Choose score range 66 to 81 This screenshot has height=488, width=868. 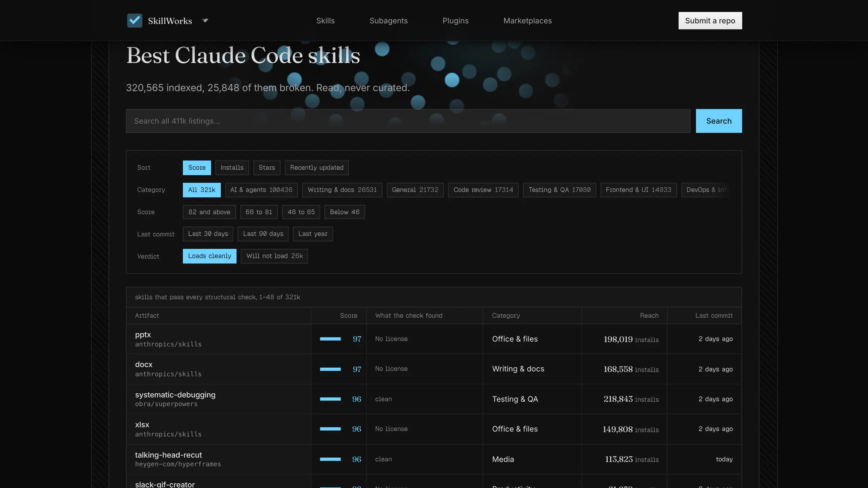click(x=259, y=212)
